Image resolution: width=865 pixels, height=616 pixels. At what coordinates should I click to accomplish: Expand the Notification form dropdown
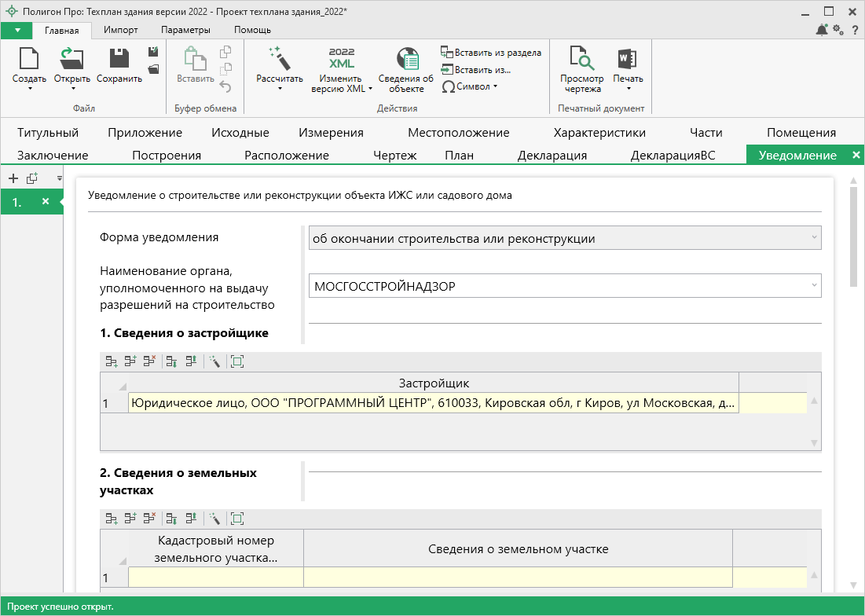pyautogui.click(x=813, y=238)
